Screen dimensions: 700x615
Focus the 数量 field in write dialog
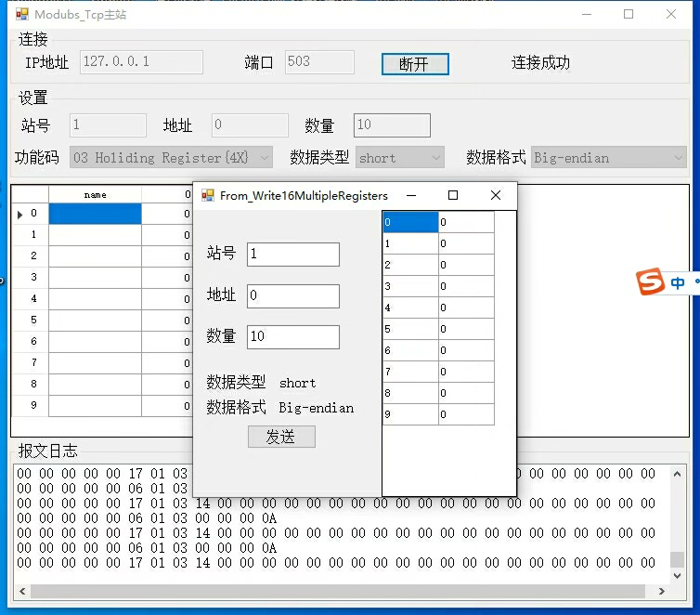tap(292, 337)
